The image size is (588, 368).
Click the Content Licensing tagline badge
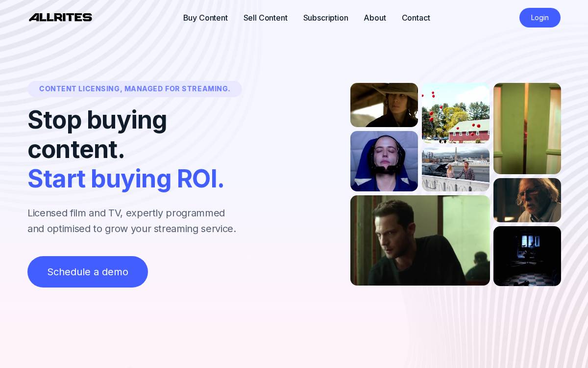click(x=135, y=89)
